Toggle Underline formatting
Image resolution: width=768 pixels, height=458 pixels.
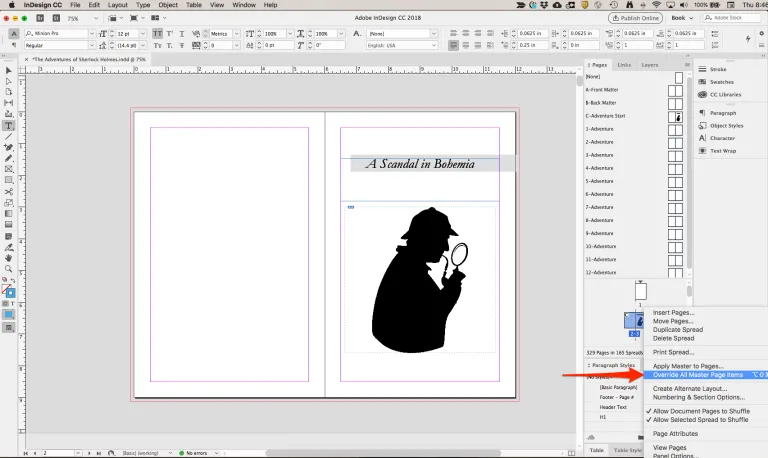coord(182,33)
